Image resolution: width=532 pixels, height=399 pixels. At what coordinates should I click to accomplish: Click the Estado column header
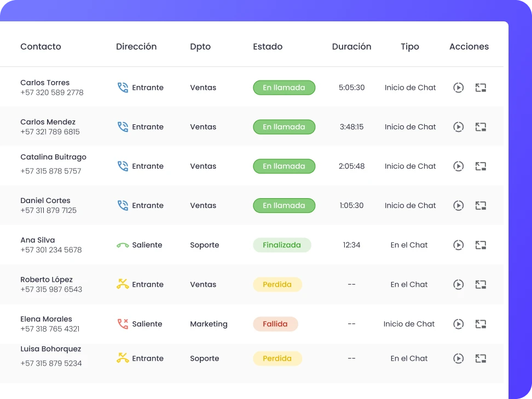tap(268, 47)
